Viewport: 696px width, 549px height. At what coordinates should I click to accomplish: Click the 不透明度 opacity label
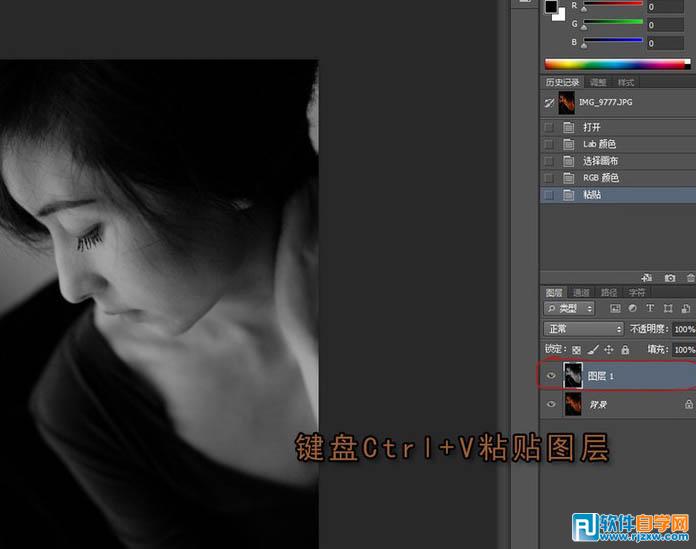[x=649, y=329]
